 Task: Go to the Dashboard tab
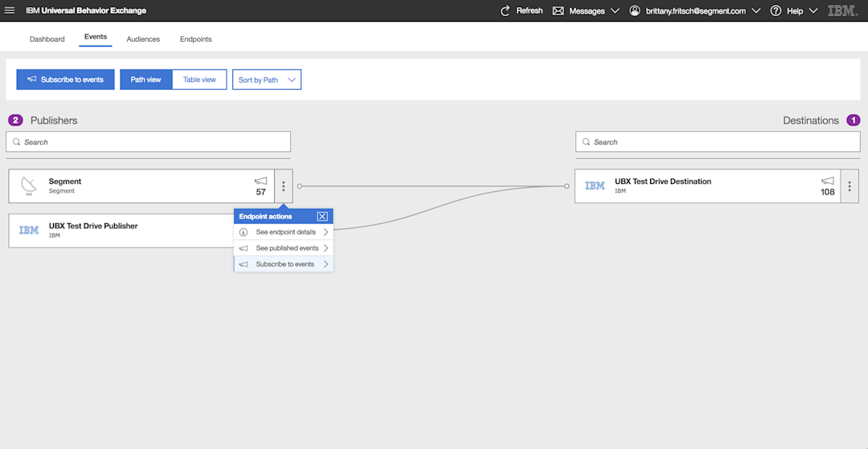point(47,39)
